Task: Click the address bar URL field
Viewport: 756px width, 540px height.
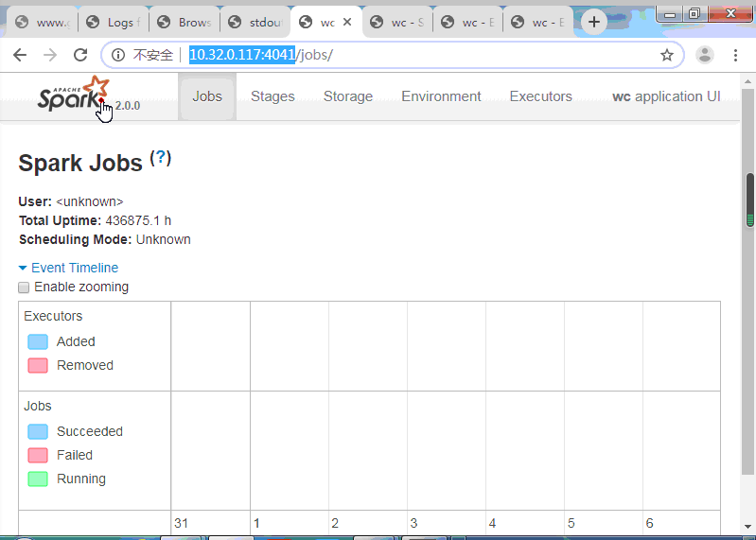Action: pyautogui.click(x=426, y=56)
